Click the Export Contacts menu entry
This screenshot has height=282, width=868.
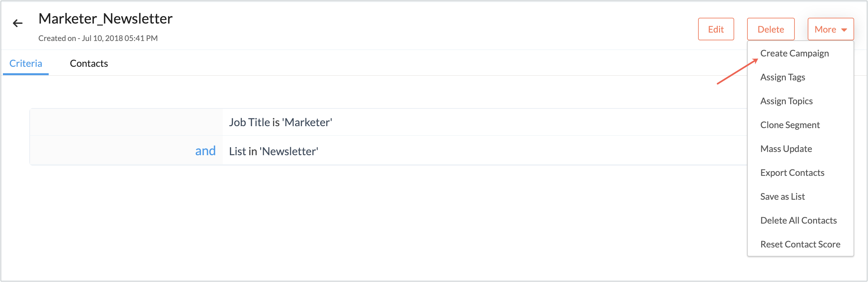pyautogui.click(x=792, y=173)
